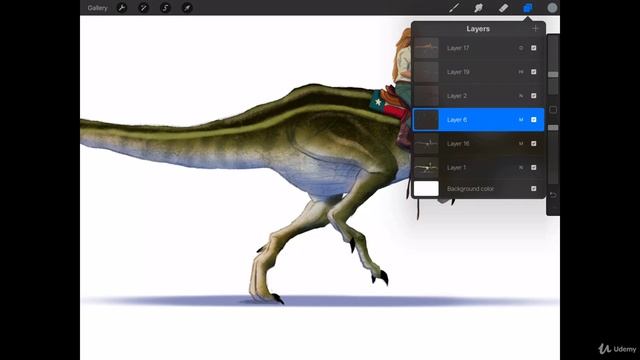
Task: Click the 'Layer 16' name
Action: point(458,144)
